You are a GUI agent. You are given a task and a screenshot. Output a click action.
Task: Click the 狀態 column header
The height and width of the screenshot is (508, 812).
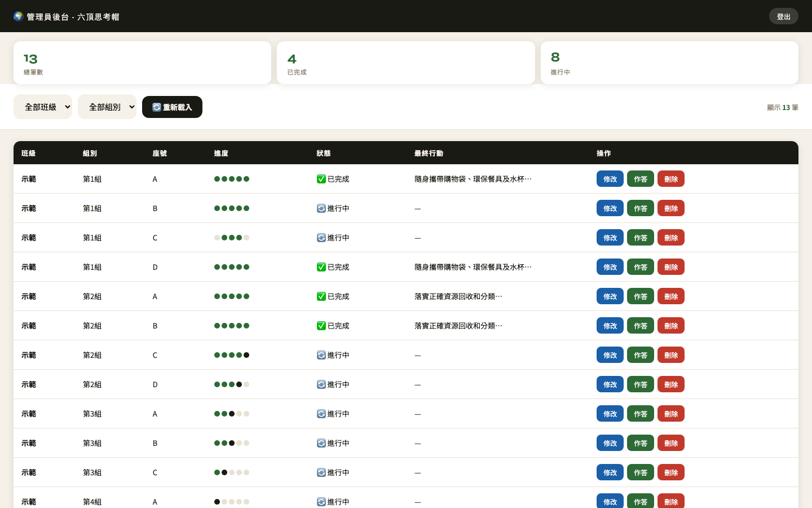(x=324, y=154)
